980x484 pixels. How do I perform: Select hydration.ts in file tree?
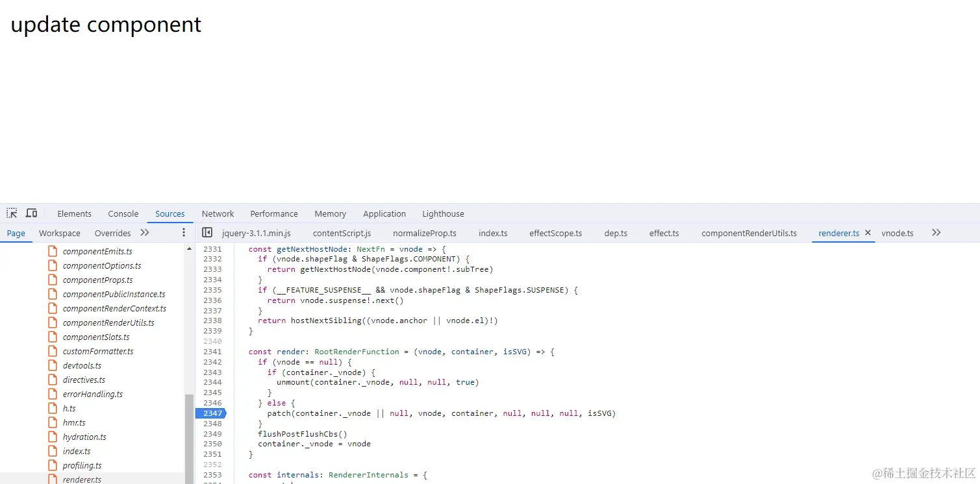point(84,437)
